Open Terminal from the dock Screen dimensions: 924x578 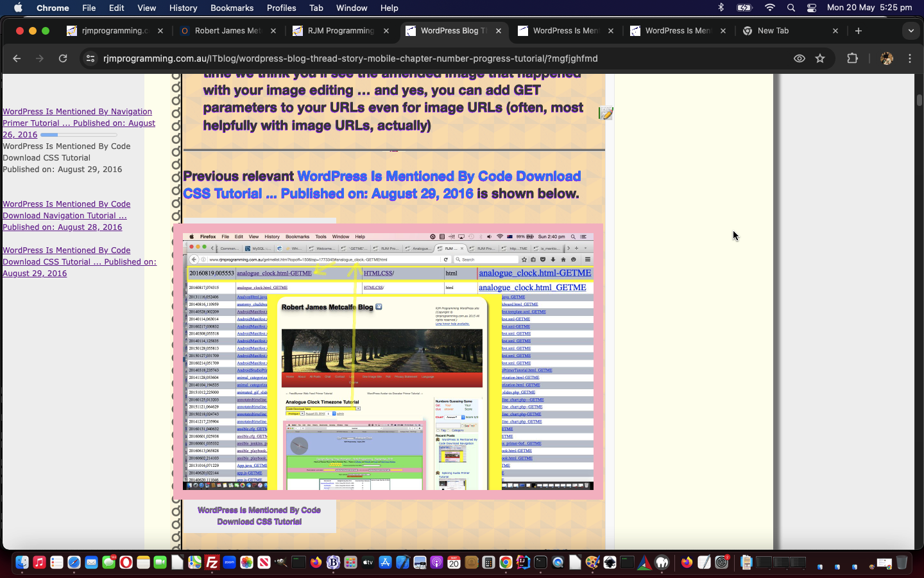tap(540, 563)
